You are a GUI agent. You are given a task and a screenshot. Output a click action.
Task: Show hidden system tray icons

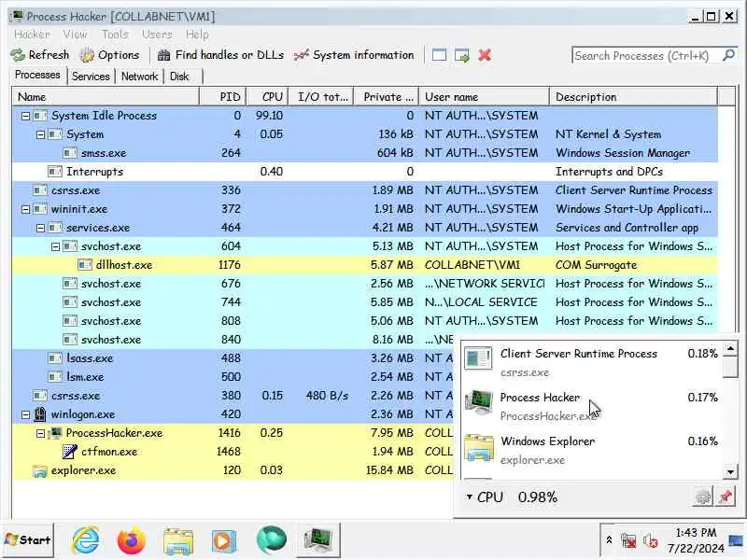609,540
